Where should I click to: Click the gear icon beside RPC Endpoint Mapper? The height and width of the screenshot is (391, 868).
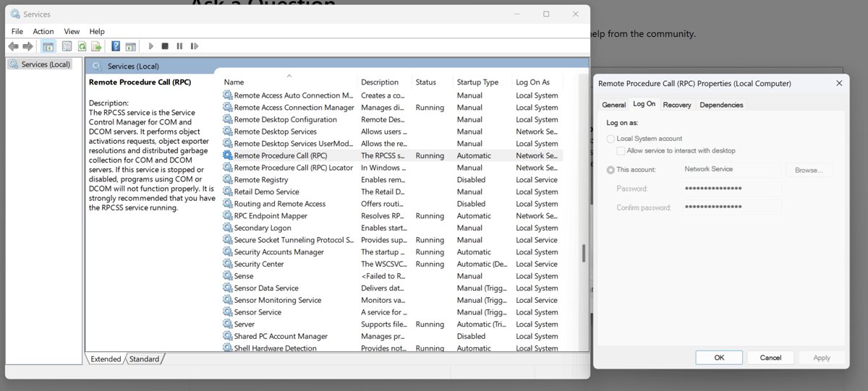tap(228, 215)
